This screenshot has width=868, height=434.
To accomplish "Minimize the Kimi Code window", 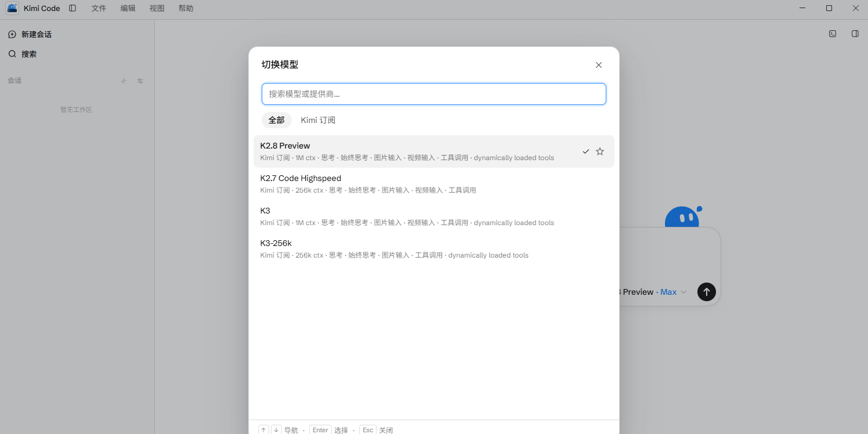I will pos(803,8).
